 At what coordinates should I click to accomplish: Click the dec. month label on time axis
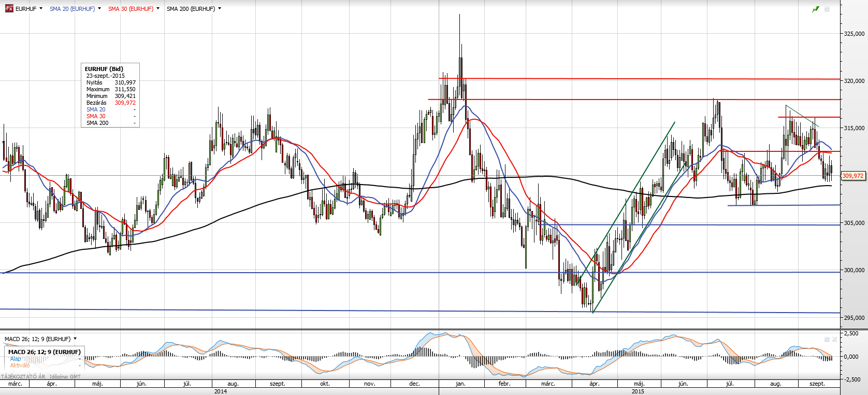point(414,384)
